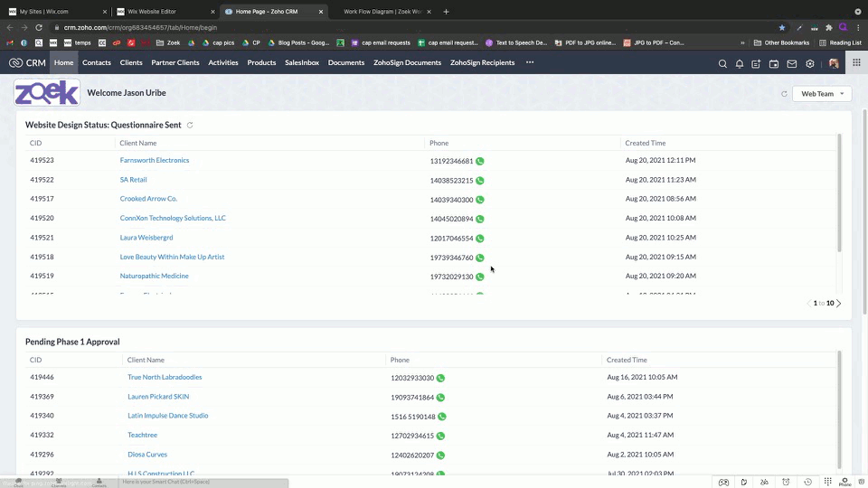This screenshot has width=868, height=488.
Task: Switch to the My Sites Wix.com browser tab
Action: [x=57, y=12]
